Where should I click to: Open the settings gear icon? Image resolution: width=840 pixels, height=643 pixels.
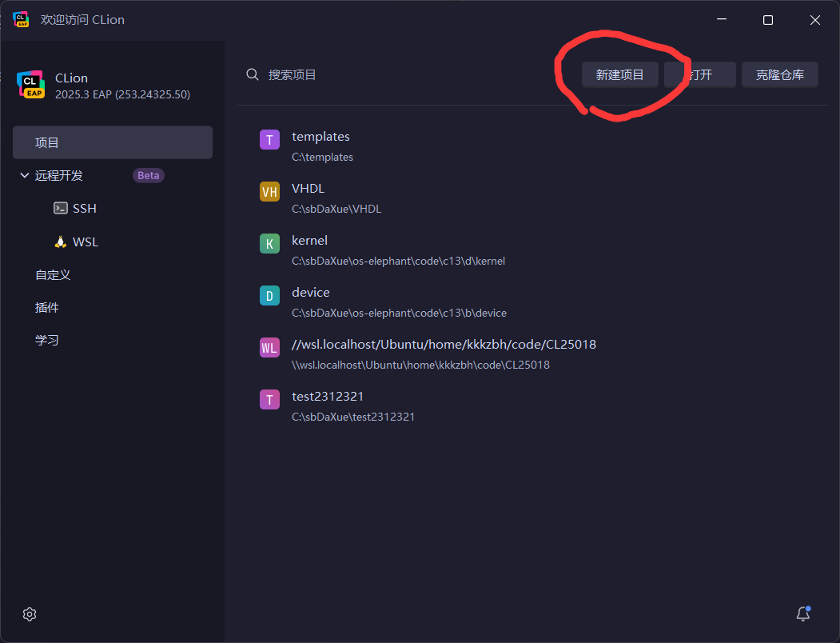(30, 614)
